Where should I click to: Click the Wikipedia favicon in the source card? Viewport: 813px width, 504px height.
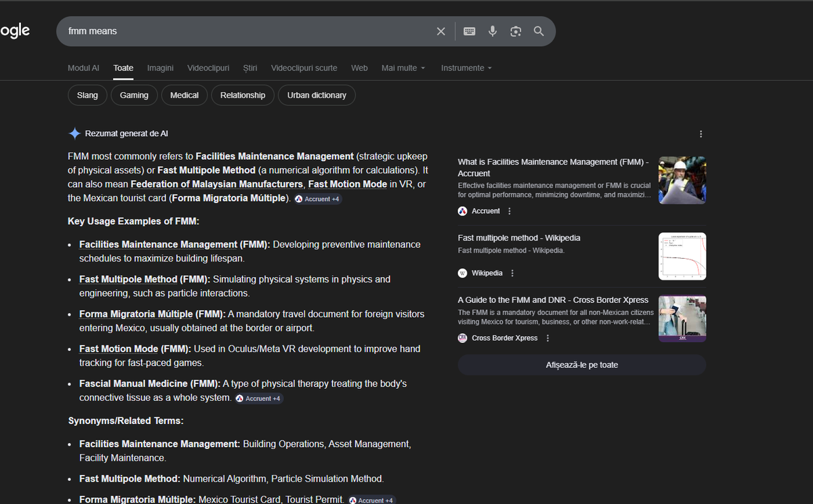(463, 273)
